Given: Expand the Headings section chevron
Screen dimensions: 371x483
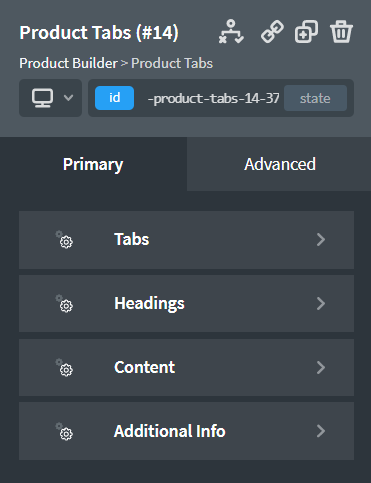Looking at the screenshot, I should pyautogui.click(x=321, y=303).
